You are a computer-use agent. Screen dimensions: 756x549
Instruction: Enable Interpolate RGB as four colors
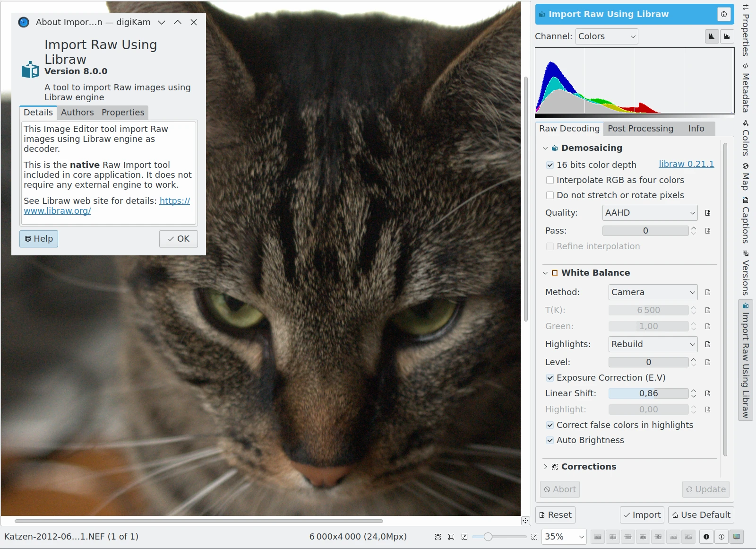[550, 180]
